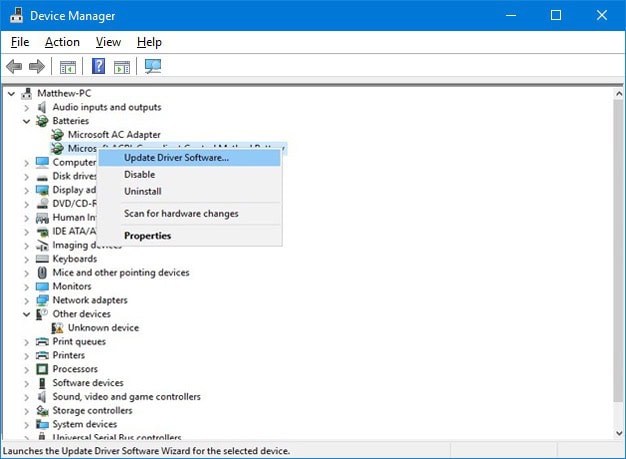Expand the Keyboards category
The height and width of the screenshot is (459, 626).
[x=26, y=259]
